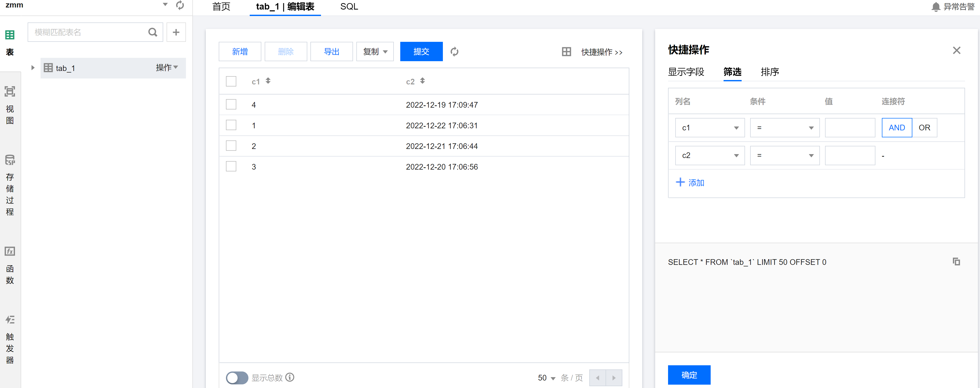Open the 存储过程 sidebar icon
The image size is (980, 388).
(x=10, y=160)
